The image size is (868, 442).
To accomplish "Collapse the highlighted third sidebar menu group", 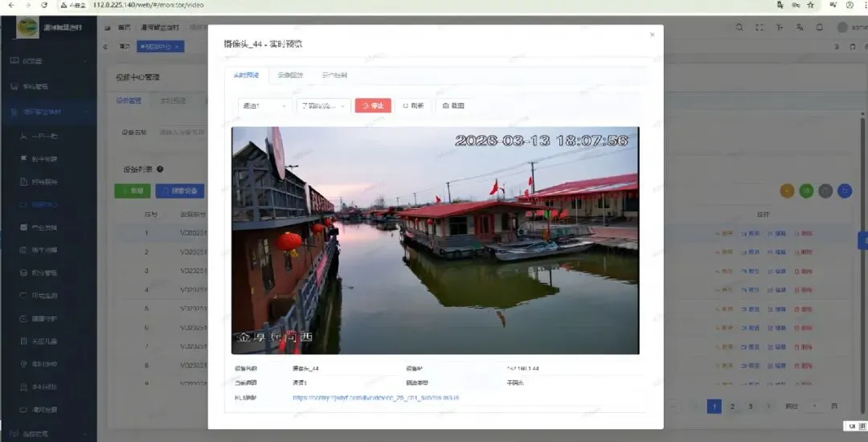I will [x=49, y=112].
